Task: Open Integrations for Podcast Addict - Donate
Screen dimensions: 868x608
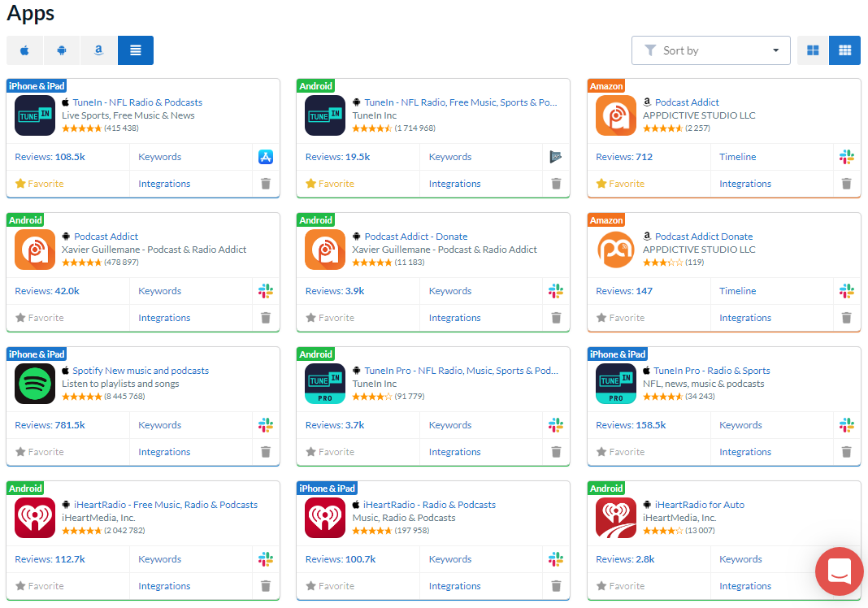Action: tap(454, 317)
